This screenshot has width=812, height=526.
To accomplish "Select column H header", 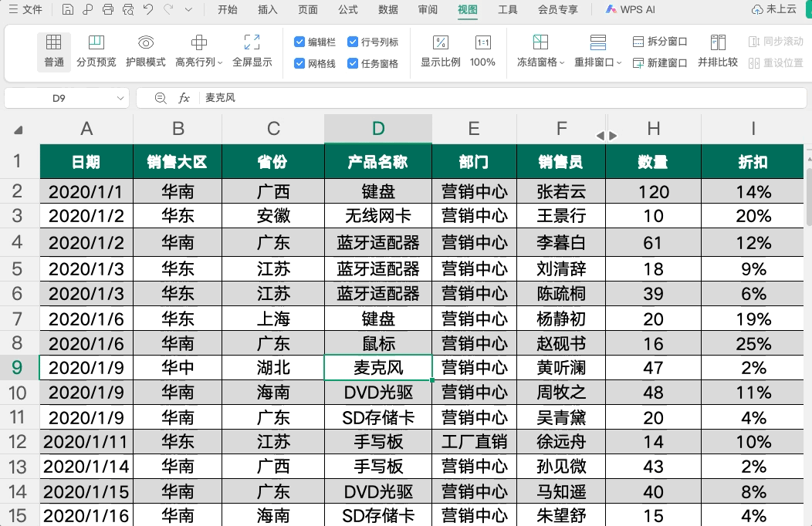I will click(654, 128).
